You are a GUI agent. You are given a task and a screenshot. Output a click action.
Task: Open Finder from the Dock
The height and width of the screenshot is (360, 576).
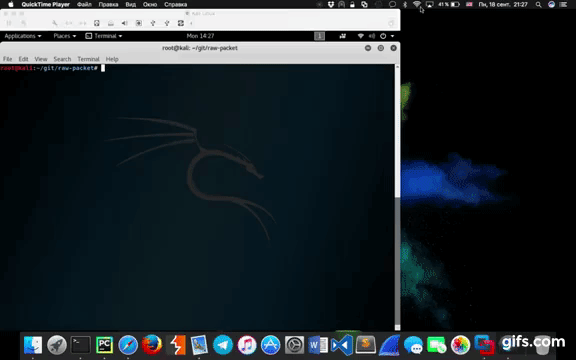coord(33,345)
